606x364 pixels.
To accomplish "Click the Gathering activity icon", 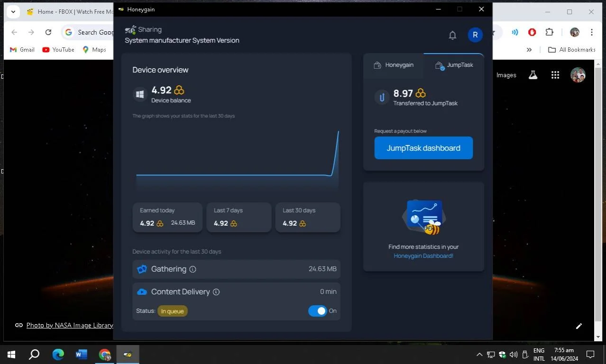I will point(142,269).
